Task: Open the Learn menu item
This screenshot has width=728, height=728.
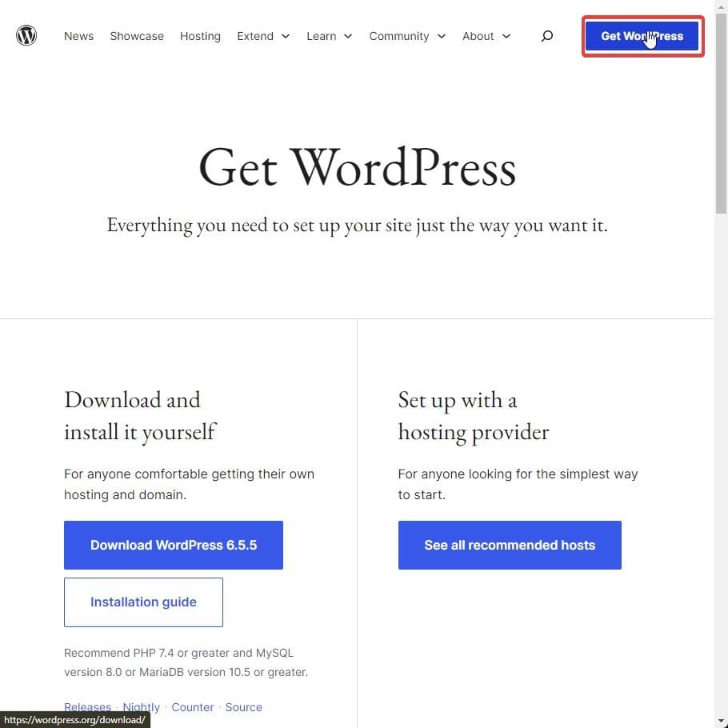Action: [x=322, y=36]
